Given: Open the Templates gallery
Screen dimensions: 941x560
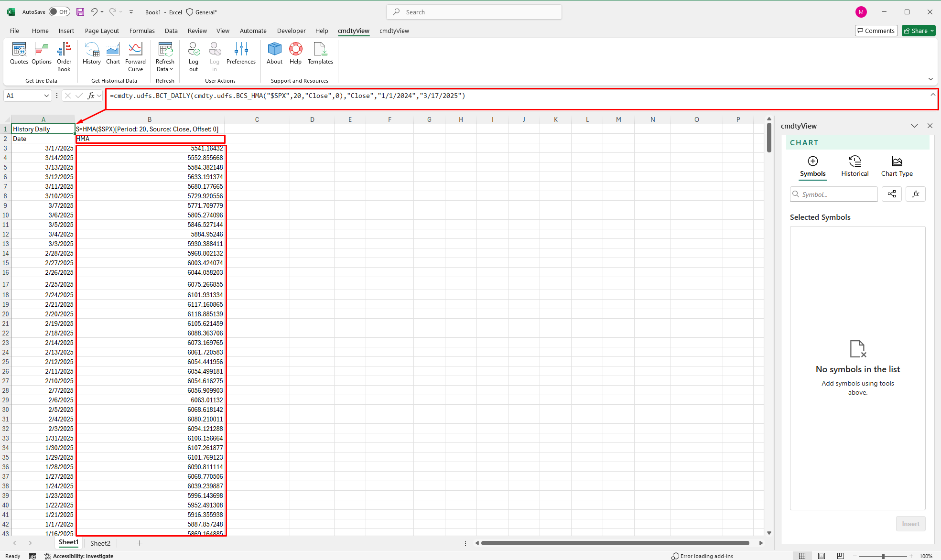Looking at the screenshot, I should (x=320, y=54).
